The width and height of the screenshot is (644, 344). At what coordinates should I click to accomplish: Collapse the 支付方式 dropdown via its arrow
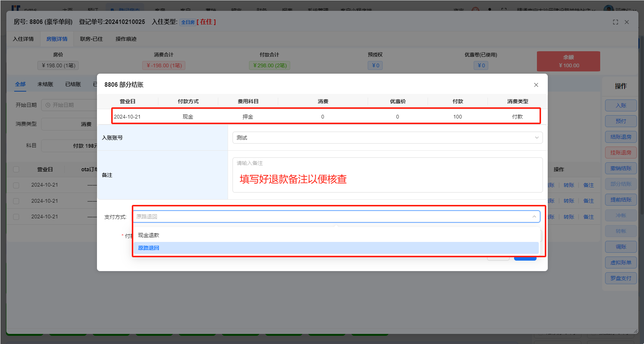534,217
